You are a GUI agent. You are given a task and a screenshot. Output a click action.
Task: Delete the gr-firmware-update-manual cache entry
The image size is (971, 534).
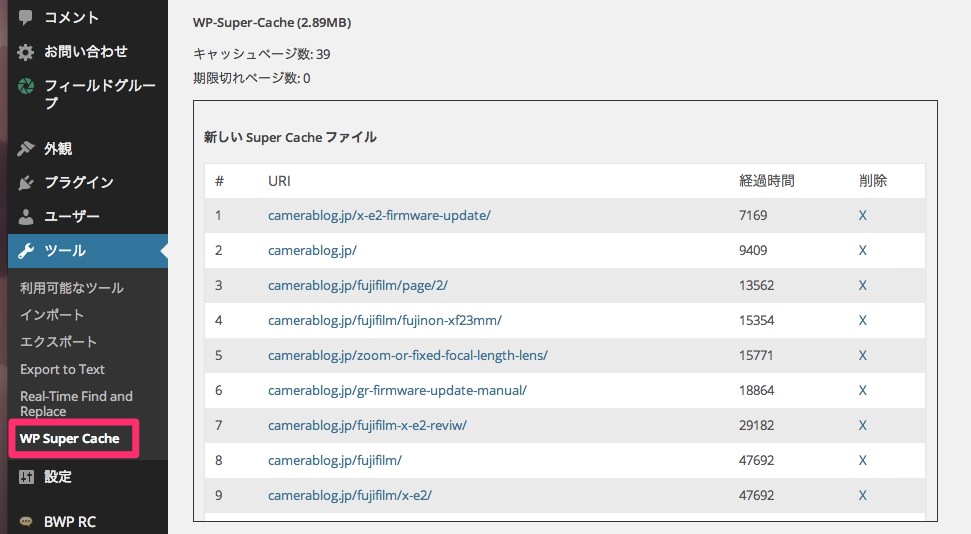coord(863,390)
